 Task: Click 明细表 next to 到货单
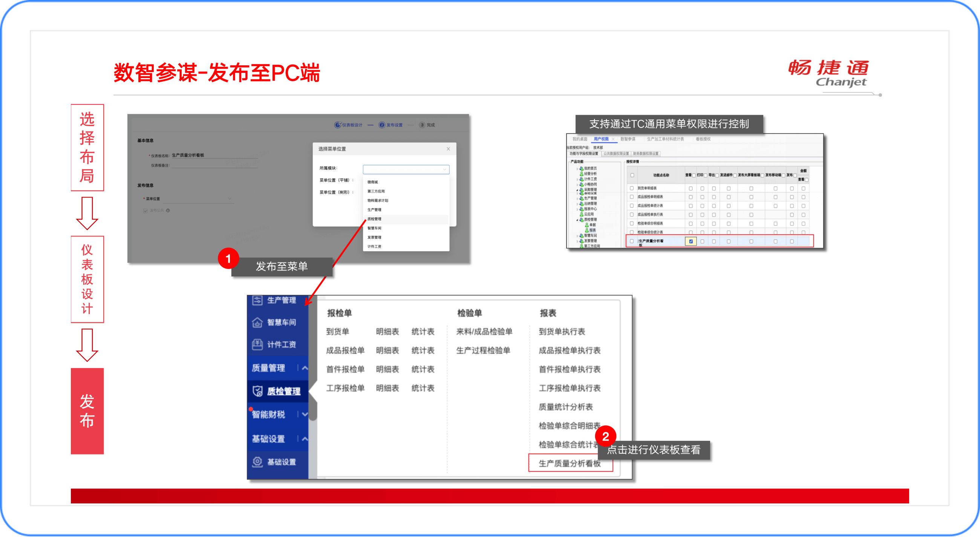387,331
